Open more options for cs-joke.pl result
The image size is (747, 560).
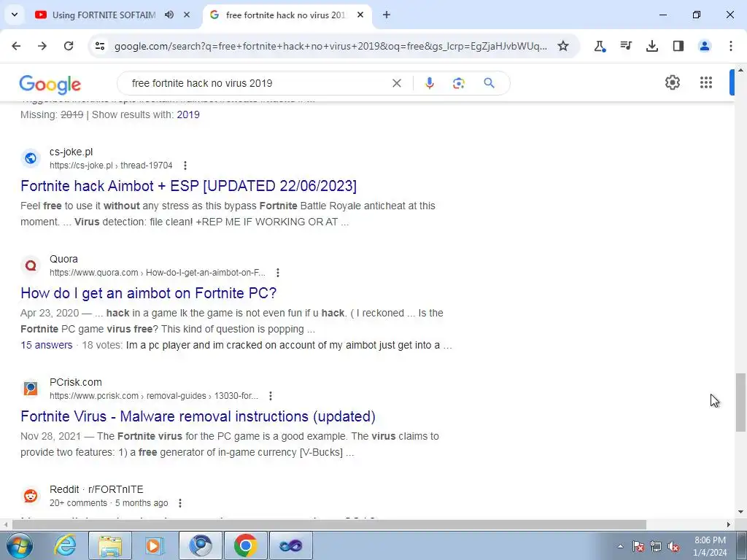pos(185,166)
